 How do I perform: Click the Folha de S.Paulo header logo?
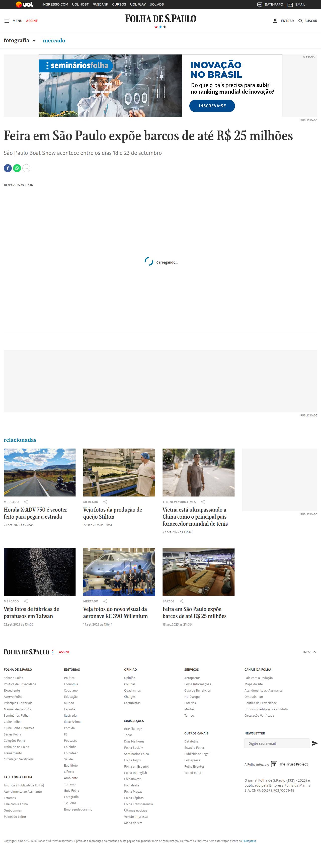(x=160, y=19)
